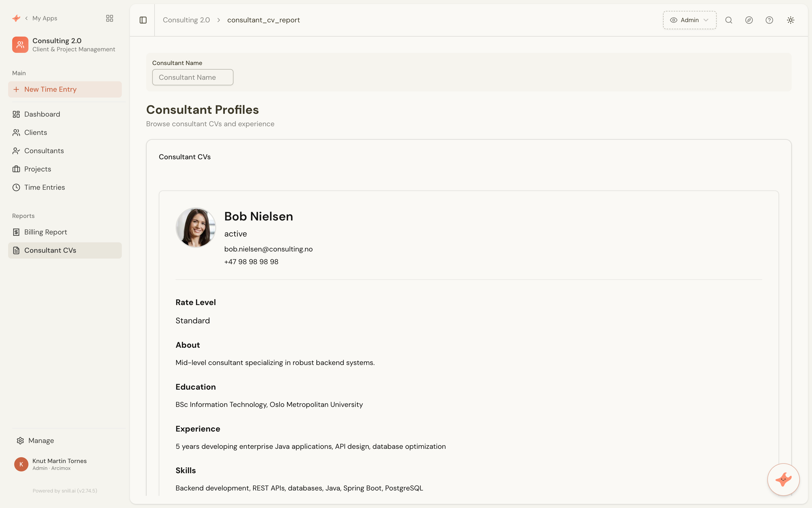This screenshot has height=508, width=812.
Task: Open Manage settings
Action: pos(65,440)
